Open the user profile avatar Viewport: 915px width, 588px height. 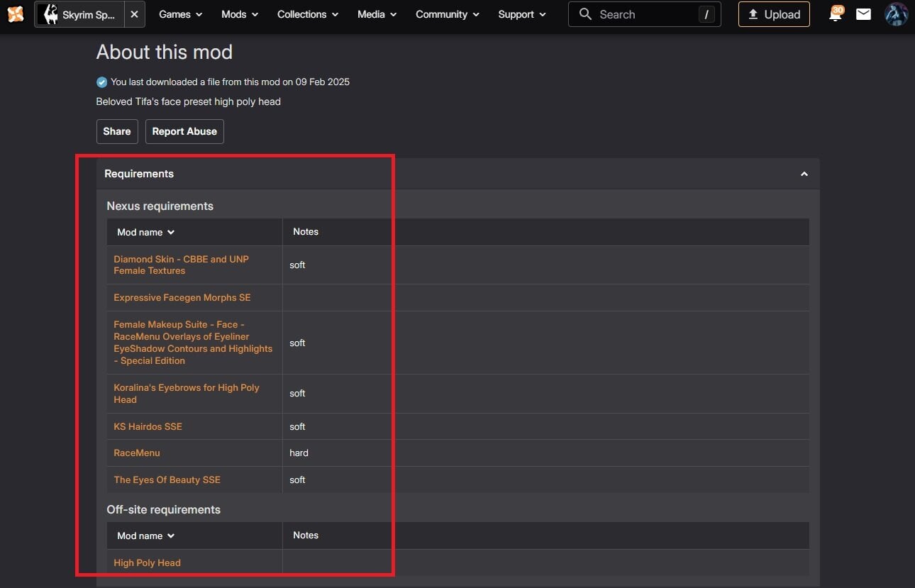pyautogui.click(x=897, y=14)
